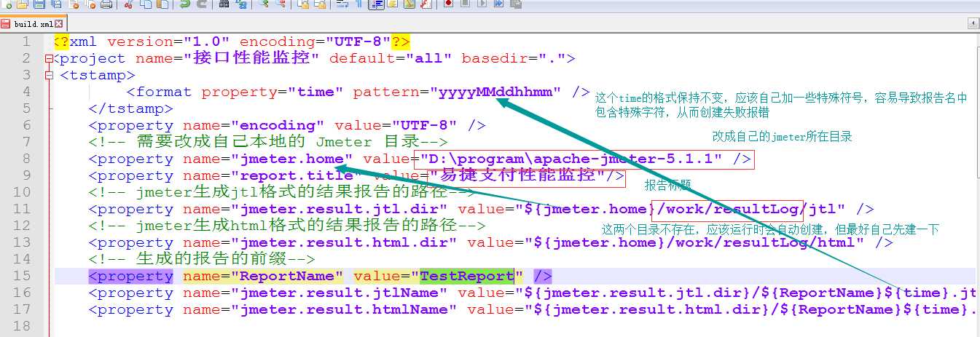Click the project name "接口性能监控" value

pyautogui.click(x=253, y=58)
